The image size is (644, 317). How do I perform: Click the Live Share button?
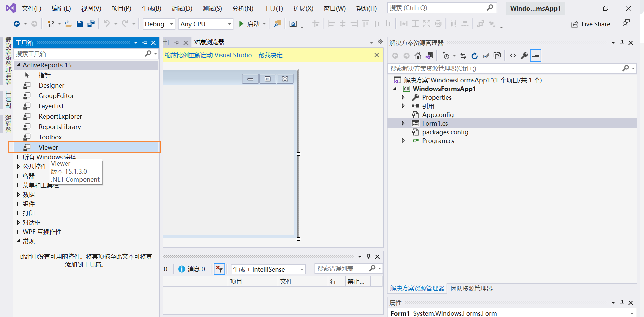(x=591, y=24)
